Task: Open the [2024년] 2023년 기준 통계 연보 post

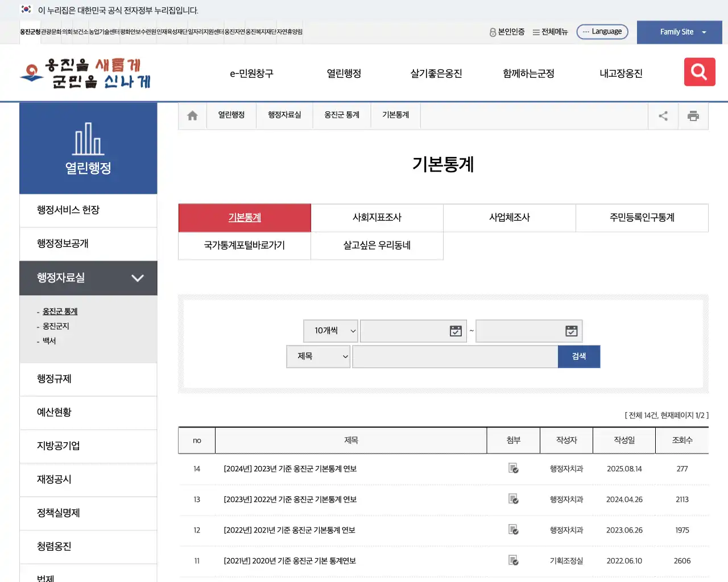Action: [291, 468]
